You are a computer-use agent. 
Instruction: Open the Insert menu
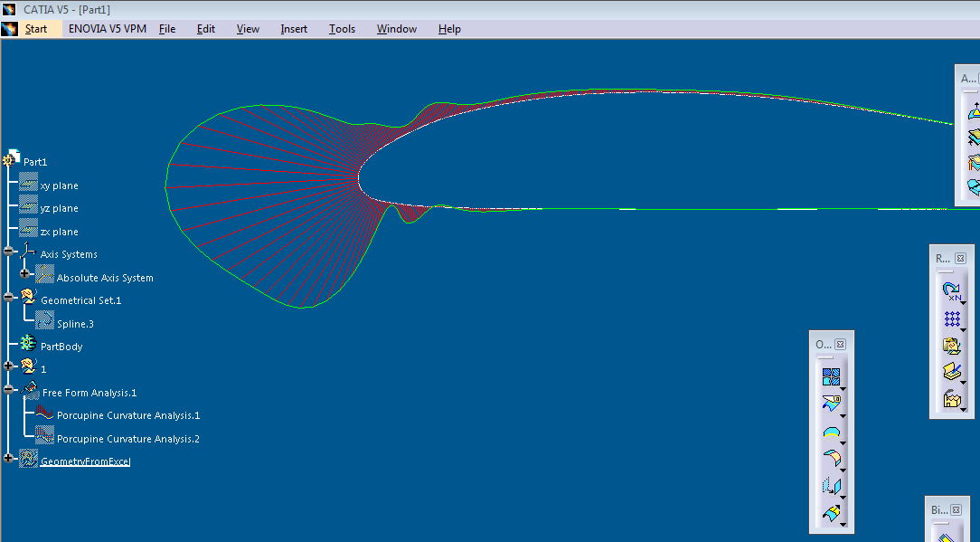[x=294, y=29]
